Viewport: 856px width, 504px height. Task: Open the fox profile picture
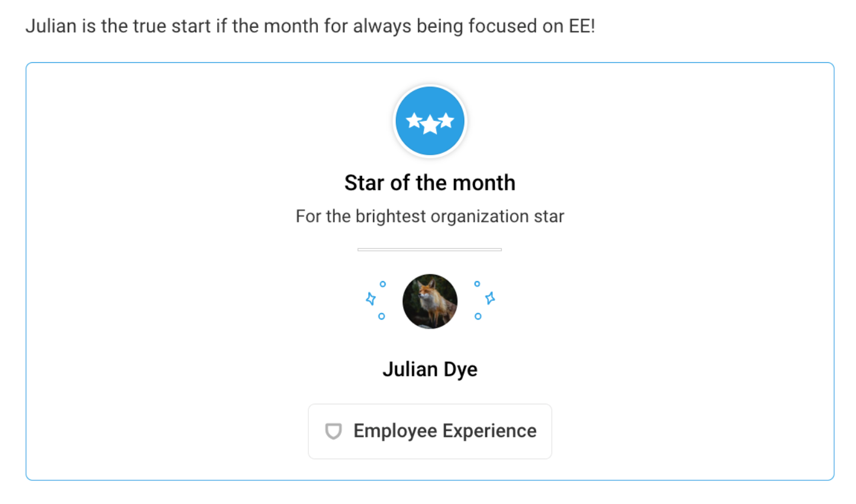pos(430,301)
